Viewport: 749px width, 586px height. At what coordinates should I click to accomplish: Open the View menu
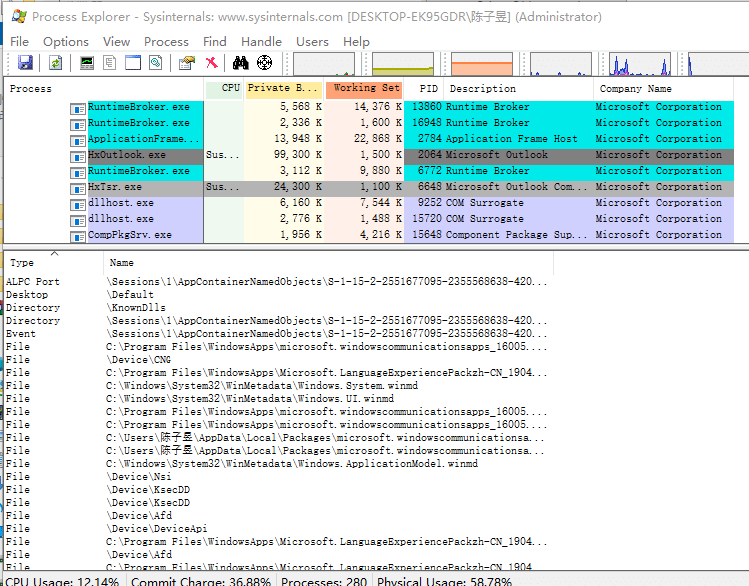117,42
